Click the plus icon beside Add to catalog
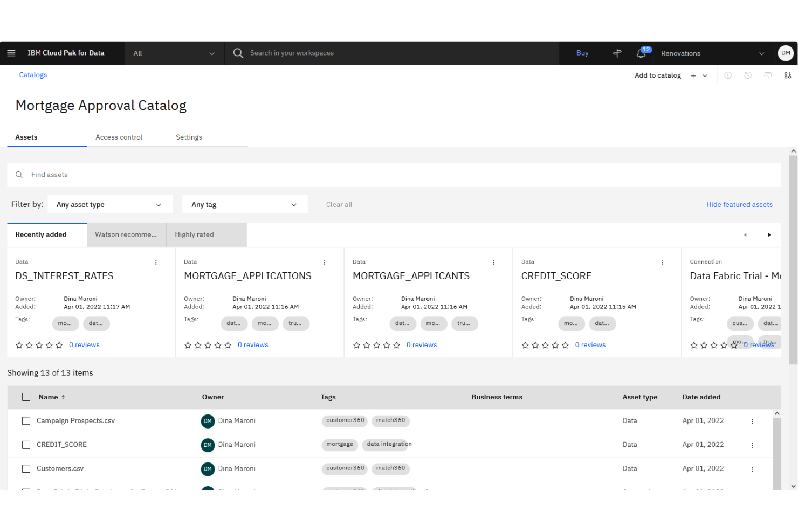This screenshot has height=532, width=798. tap(693, 76)
